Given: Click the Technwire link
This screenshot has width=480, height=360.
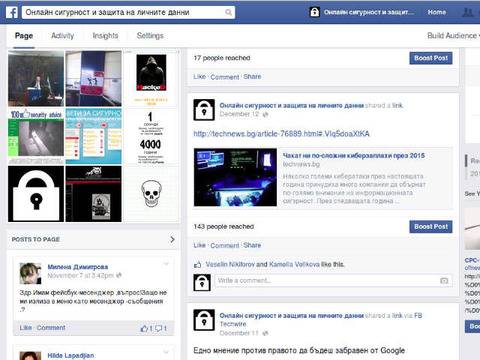Looking at the screenshot, I should [233, 324].
